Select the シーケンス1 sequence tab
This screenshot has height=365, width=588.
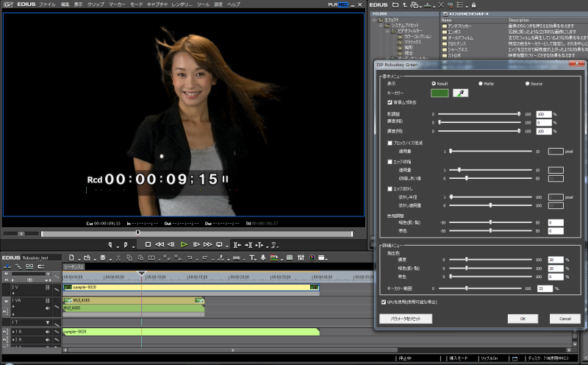[73, 266]
